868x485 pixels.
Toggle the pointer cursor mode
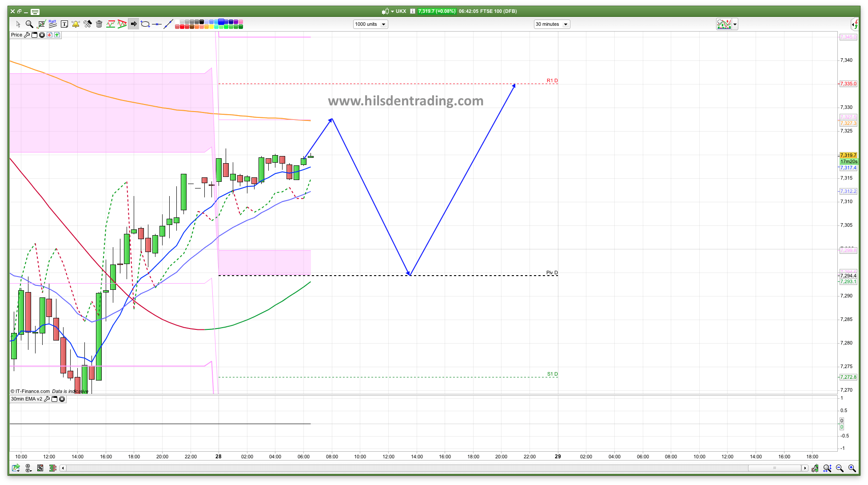[x=18, y=24]
